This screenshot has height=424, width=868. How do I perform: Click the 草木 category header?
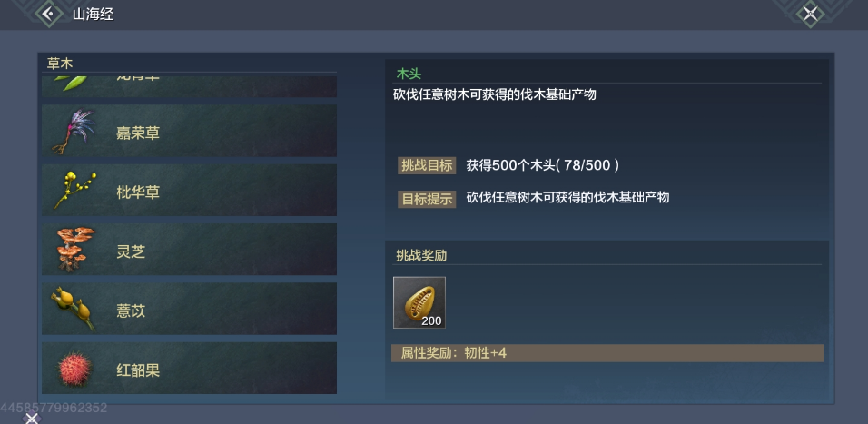(60, 64)
